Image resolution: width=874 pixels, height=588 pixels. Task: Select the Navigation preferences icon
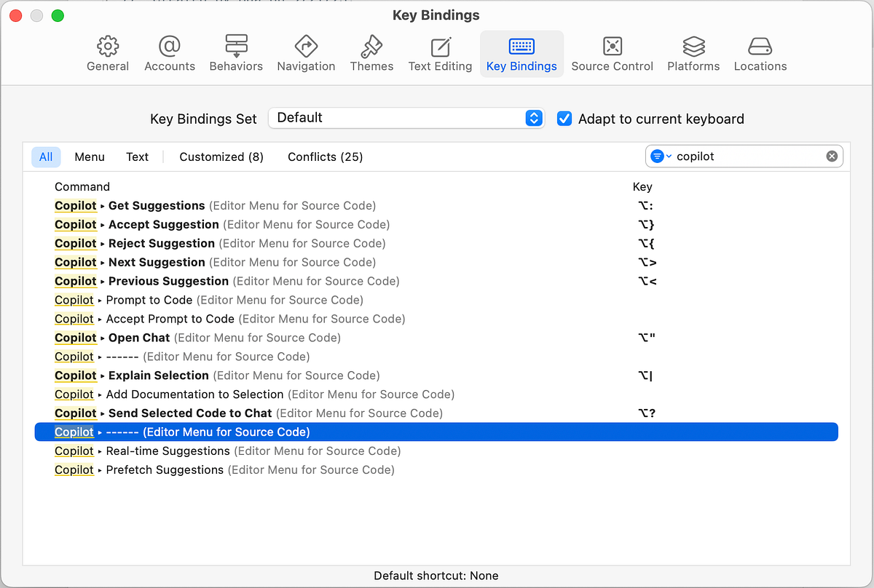[x=306, y=53]
